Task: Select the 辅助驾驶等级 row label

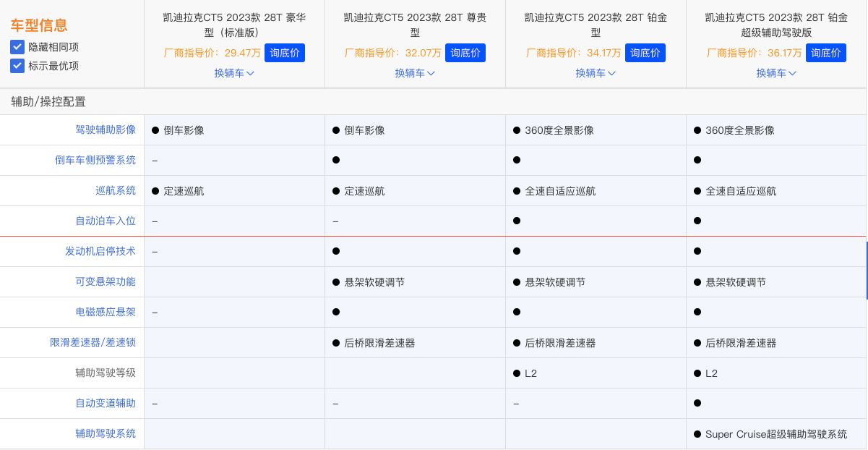Action: tap(106, 373)
